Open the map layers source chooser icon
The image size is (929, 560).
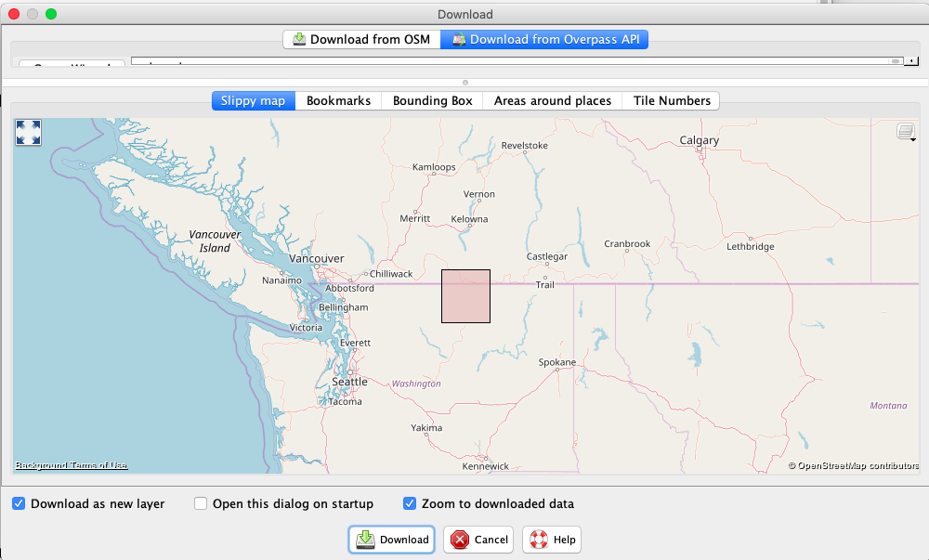(x=906, y=132)
